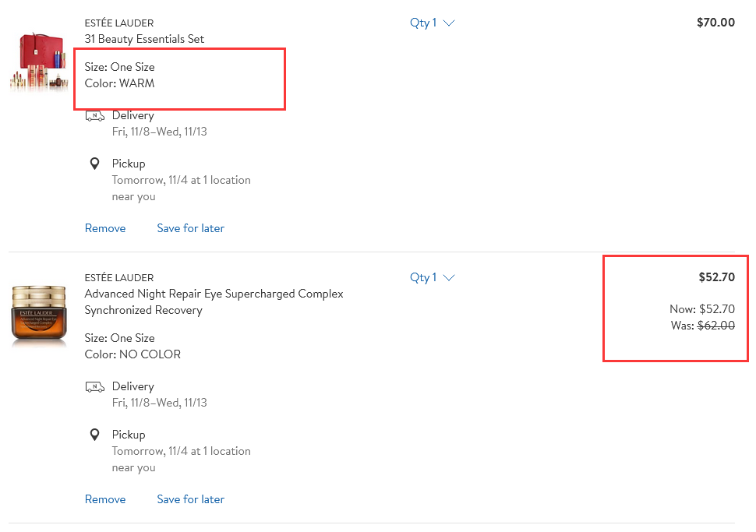
Task: Save Advanced Night Repair Eye for later
Action: point(190,499)
